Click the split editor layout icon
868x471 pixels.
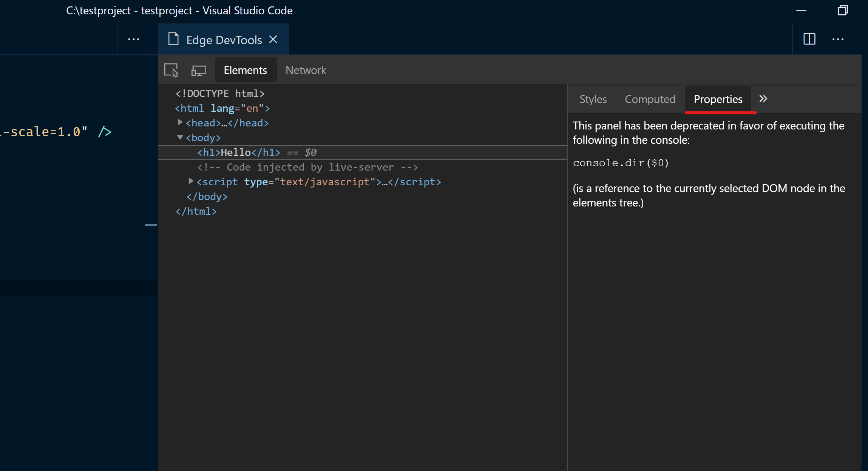pyautogui.click(x=809, y=39)
